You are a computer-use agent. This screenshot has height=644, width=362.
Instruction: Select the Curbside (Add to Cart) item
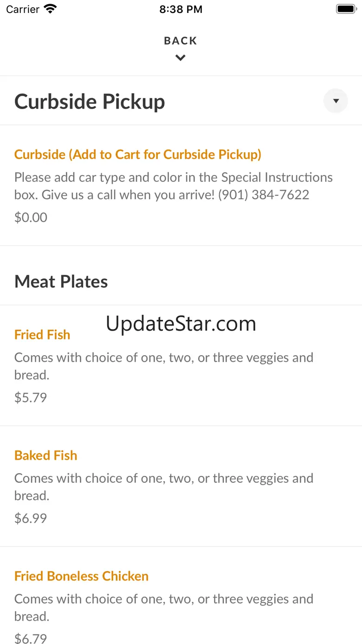click(137, 154)
